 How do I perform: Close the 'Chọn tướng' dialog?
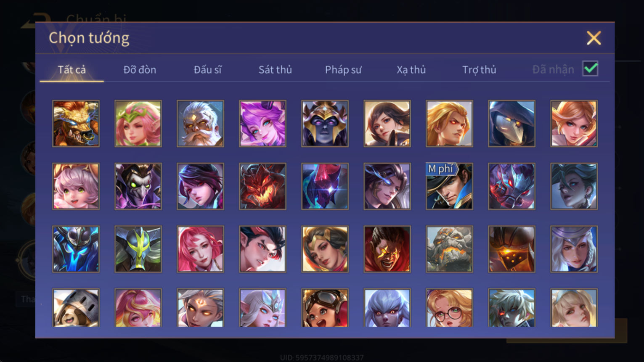tap(594, 38)
